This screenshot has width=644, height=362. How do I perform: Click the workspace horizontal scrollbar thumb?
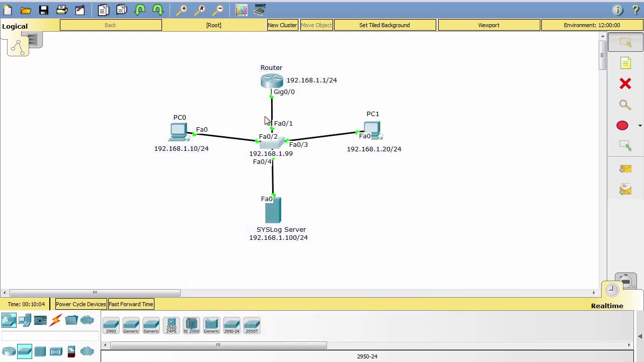(95, 293)
